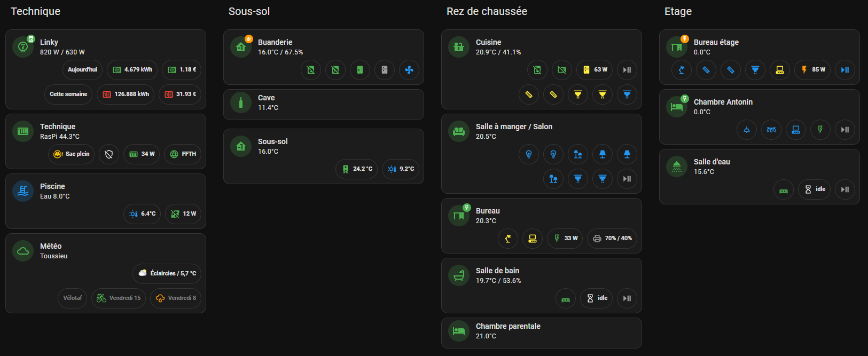868x356 pixels.
Task: Select the FFTH network chip
Action: click(183, 154)
